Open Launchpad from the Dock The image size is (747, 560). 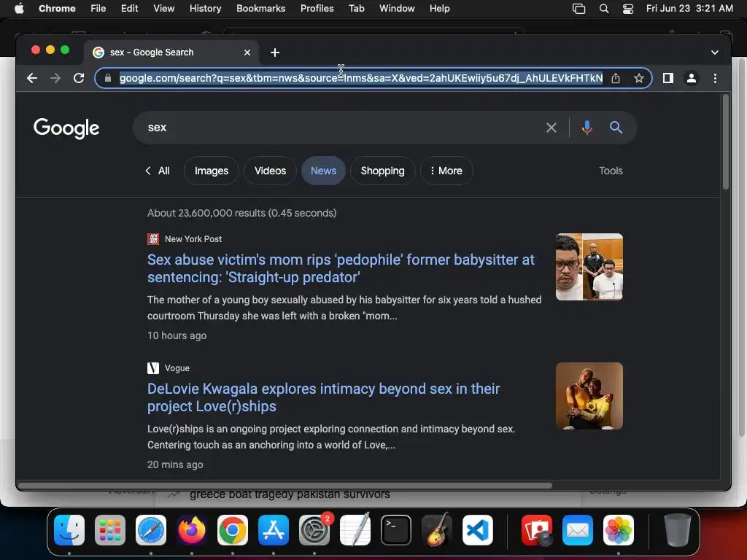click(110, 530)
